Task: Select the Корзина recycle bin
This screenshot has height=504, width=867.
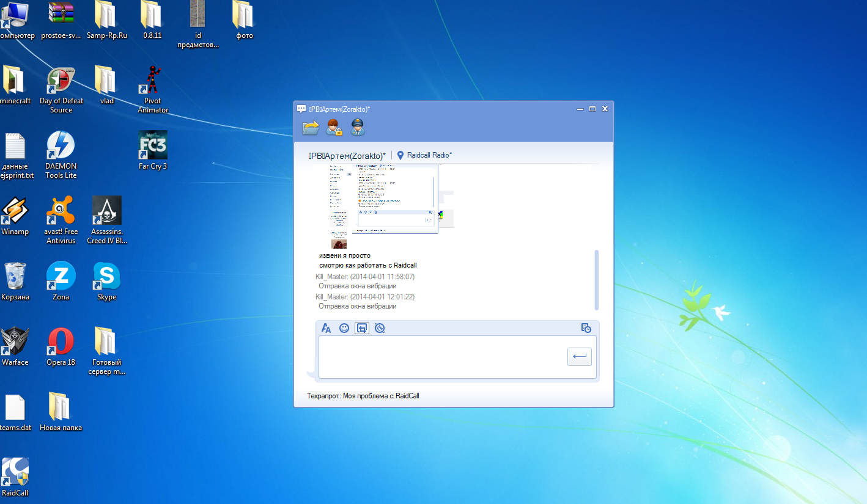Action: [x=15, y=281]
